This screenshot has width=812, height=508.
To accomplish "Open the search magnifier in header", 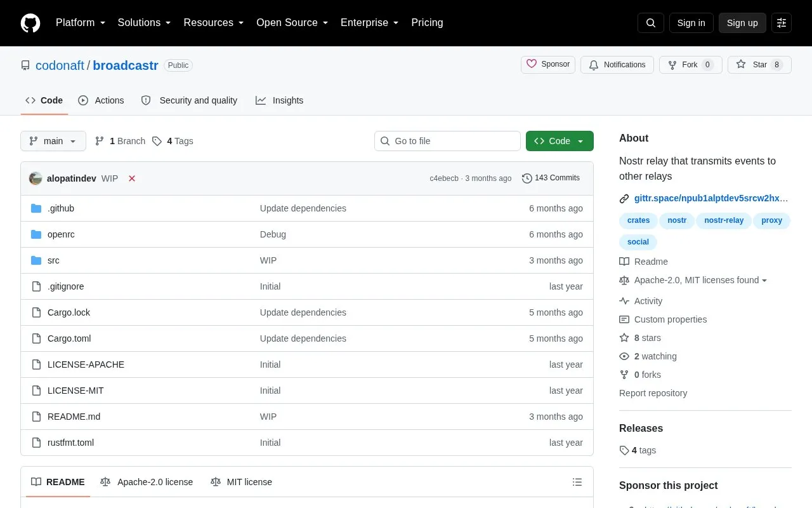I will (651, 23).
